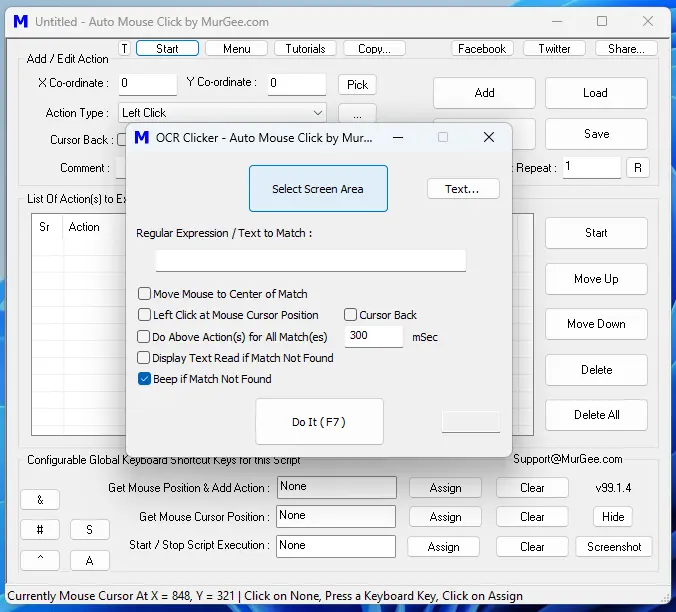Click the R button next to Repeat
Viewport: 676px width, 612px height.
click(x=638, y=168)
